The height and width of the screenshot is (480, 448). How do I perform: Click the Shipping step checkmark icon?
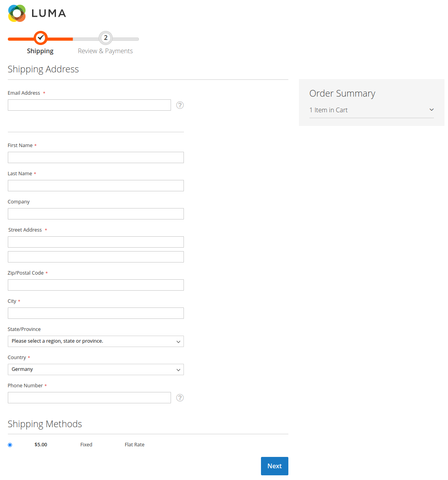(x=41, y=38)
